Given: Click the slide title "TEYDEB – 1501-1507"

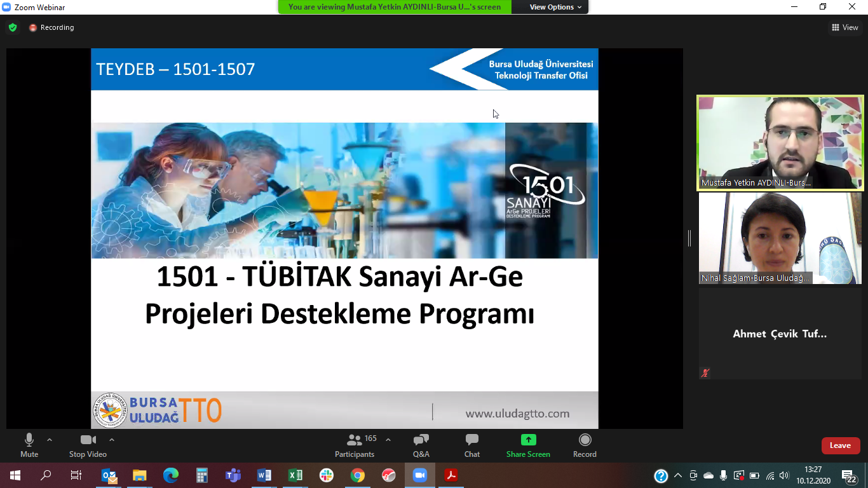Looking at the screenshot, I should click(x=175, y=69).
